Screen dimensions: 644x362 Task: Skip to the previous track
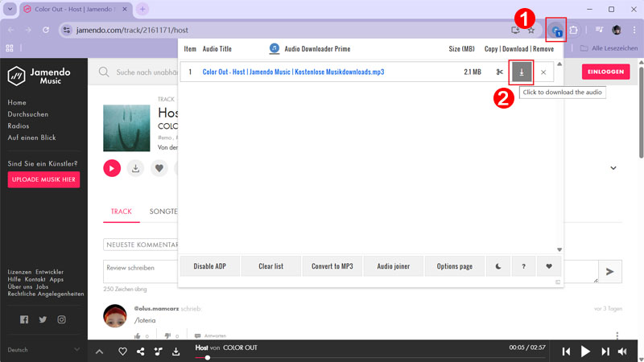tap(566, 352)
